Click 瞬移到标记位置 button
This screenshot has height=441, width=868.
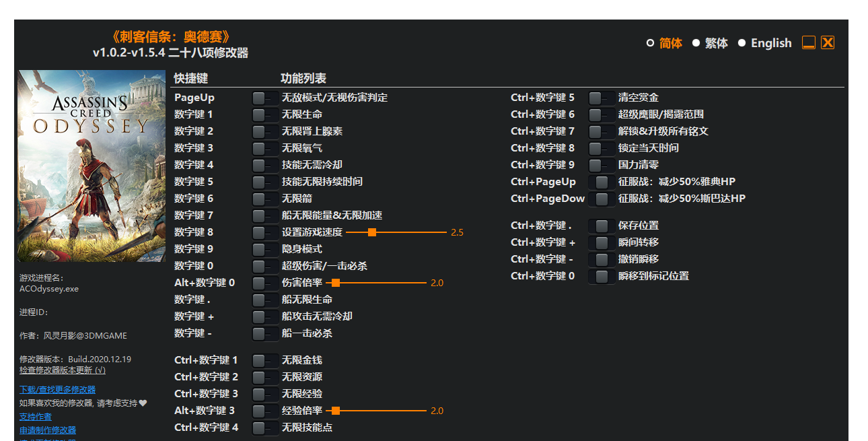pos(602,276)
